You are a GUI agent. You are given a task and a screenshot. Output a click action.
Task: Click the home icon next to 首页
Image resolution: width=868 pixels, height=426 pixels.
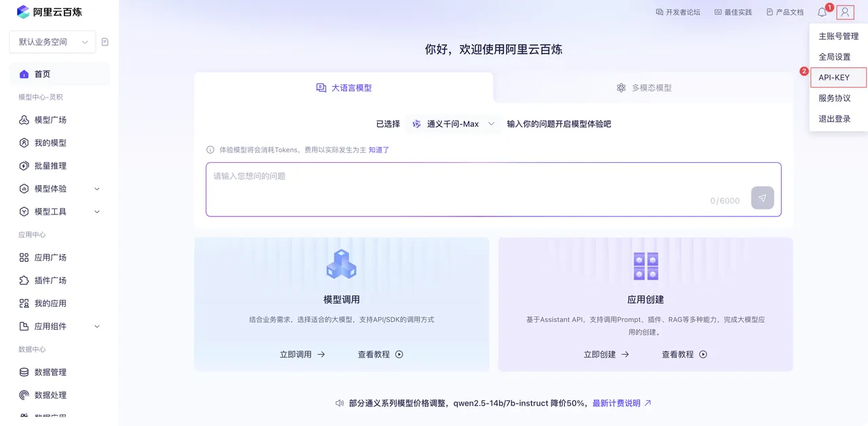[x=24, y=74]
